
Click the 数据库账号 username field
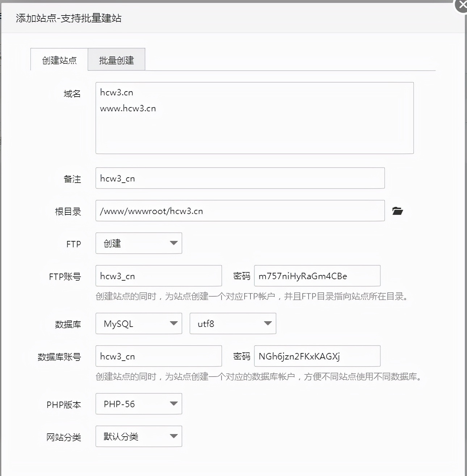pyautogui.click(x=159, y=356)
